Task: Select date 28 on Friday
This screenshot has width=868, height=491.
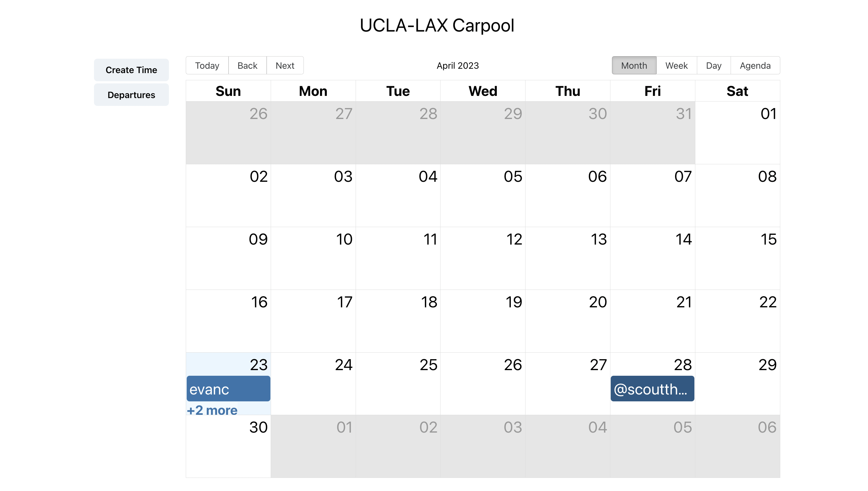Action: click(x=683, y=365)
